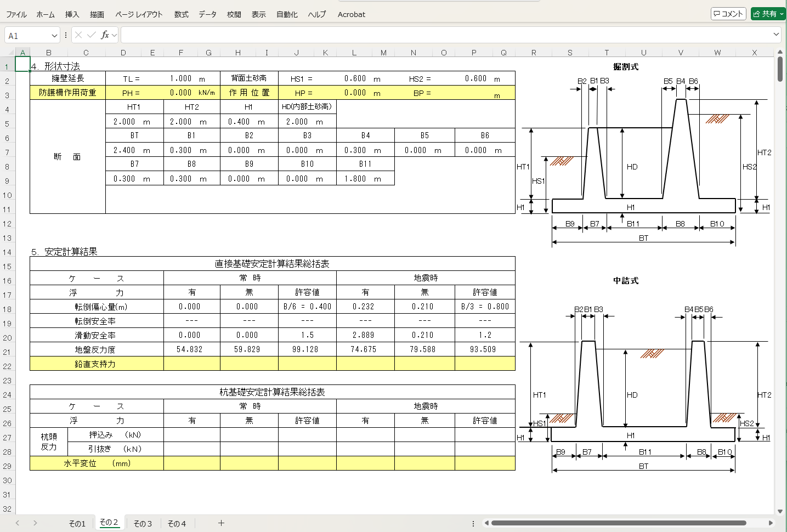
Task: Open the 挿入 menu tab
Action: tap(72, 14)
